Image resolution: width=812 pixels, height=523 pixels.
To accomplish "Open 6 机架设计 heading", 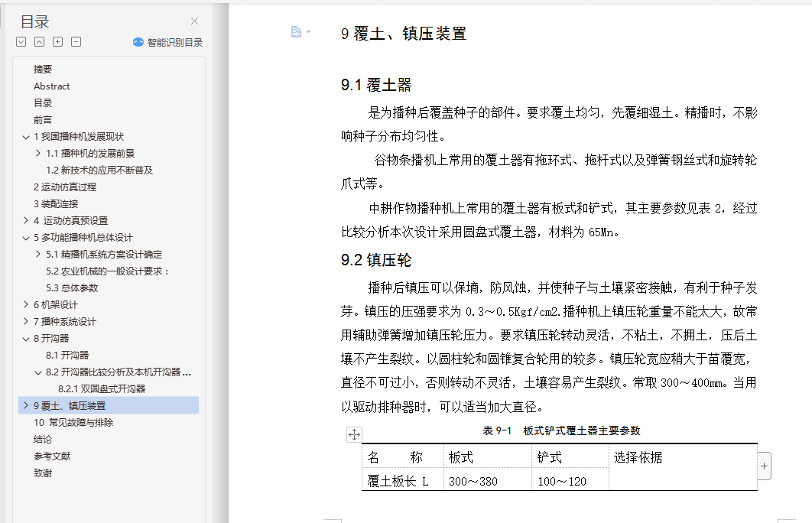I will pos(56,305).
